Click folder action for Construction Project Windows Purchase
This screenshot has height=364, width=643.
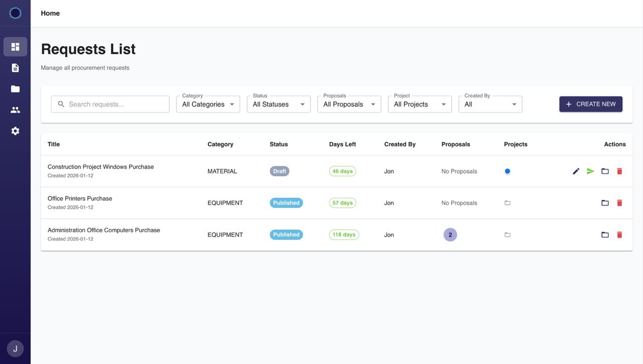[605, 171]
